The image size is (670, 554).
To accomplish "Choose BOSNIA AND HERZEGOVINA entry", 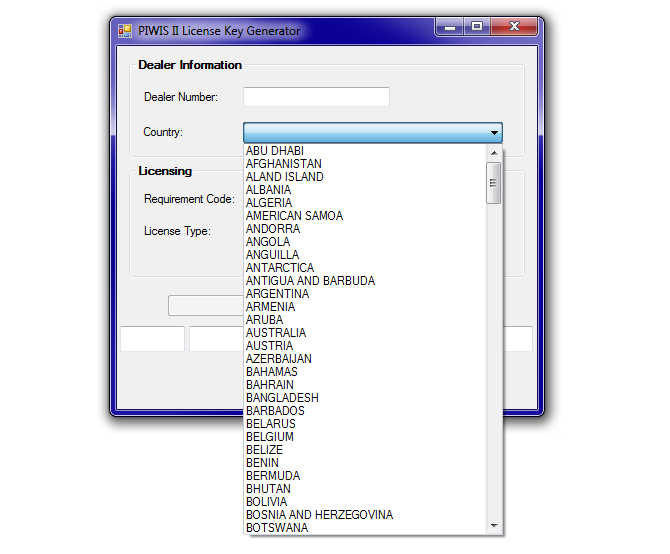I will click(x=319, y=515).
